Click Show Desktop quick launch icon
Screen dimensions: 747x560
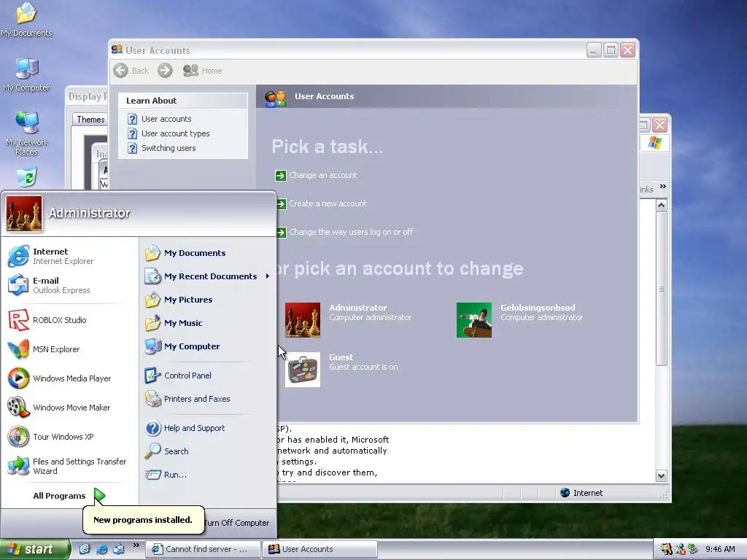[x=85, y=549]
